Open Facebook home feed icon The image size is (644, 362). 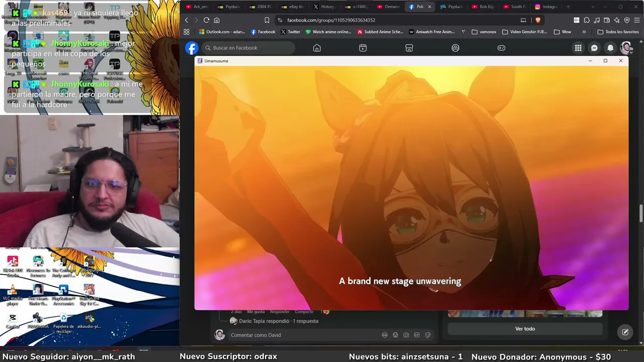[x=317, y=48]
